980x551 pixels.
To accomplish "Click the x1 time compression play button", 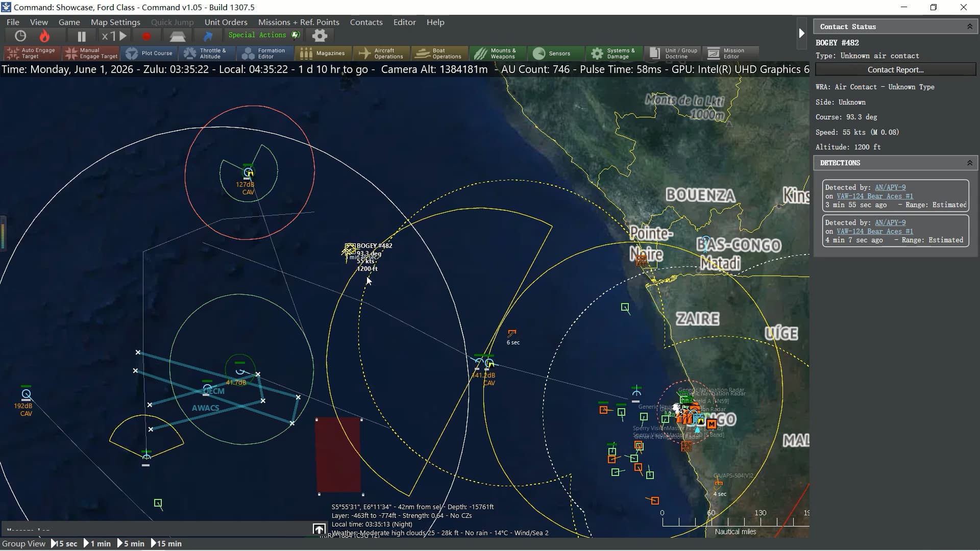I will point(114,36).
